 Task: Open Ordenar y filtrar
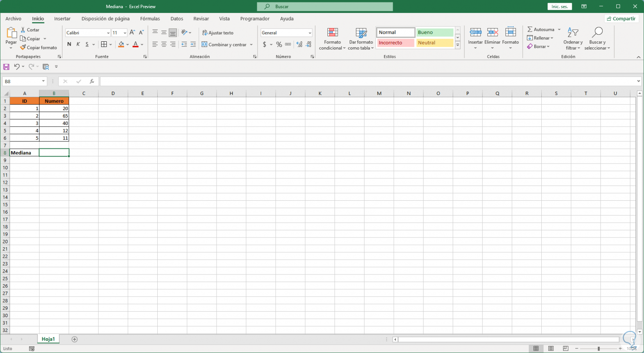[x=573, y=39]
